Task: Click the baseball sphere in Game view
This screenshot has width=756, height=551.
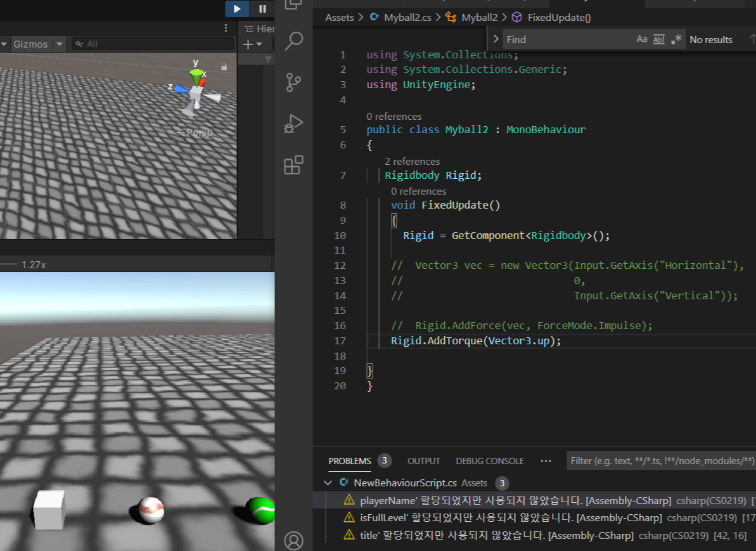Action: tap(151, 510)
